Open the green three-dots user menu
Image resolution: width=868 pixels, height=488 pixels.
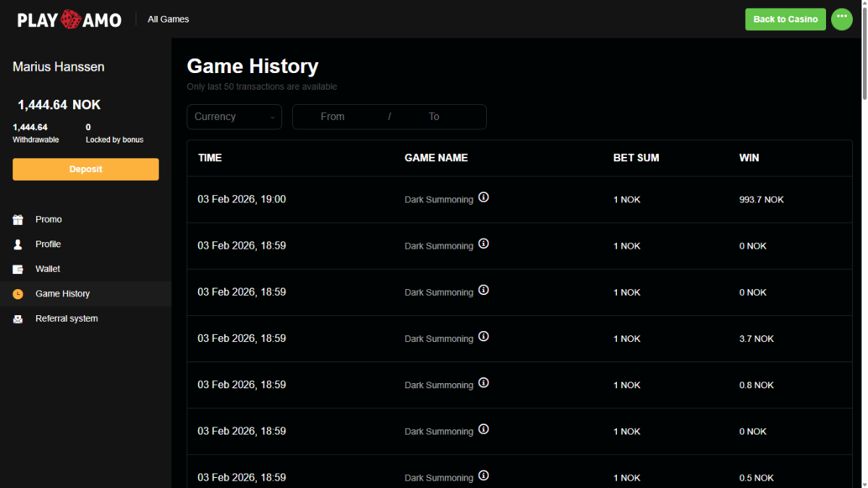841,19
